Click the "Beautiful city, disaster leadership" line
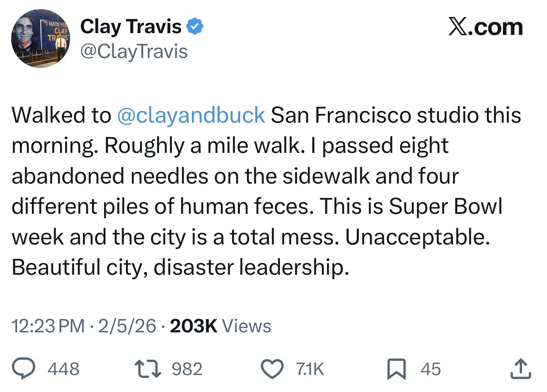 (x=178, y=267)
